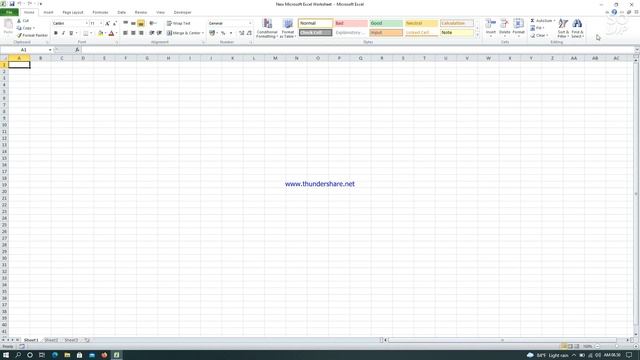Toggle middle vertical alignment

133,23
